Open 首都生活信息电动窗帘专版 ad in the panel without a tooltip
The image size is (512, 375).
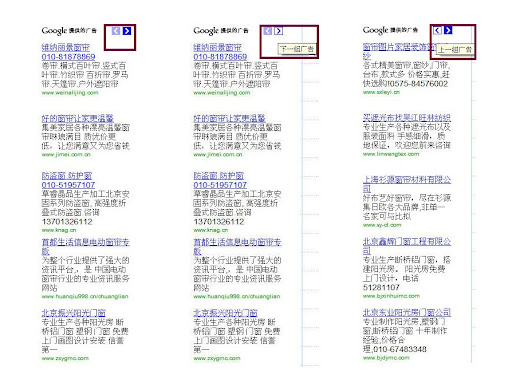coord(86,247)
